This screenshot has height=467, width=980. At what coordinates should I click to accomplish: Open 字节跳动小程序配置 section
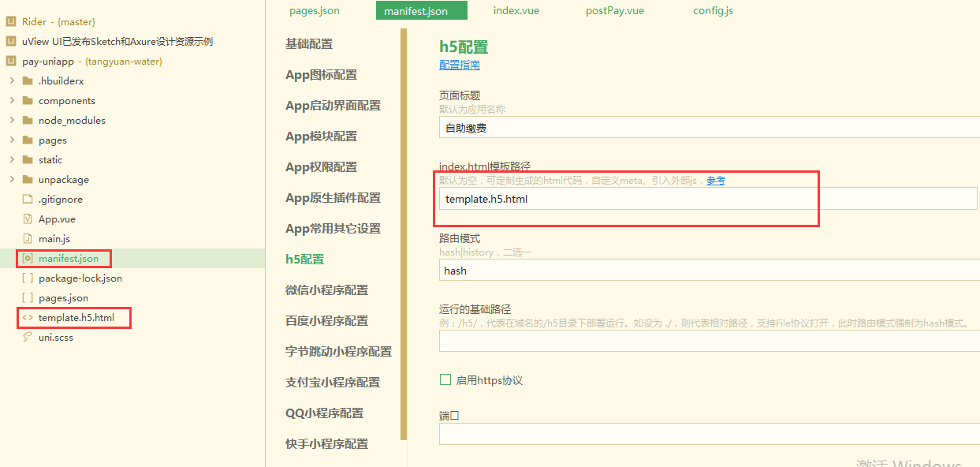(x=338, y=352)
